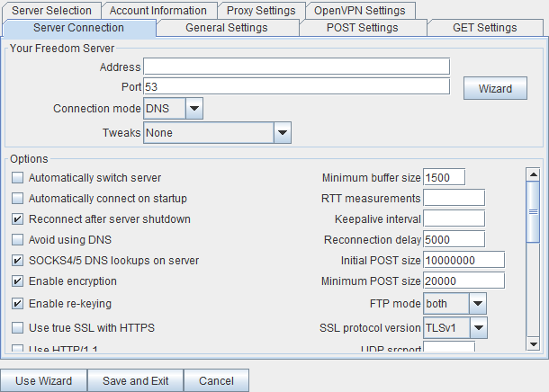549x392 pixels.
Task: Open the POST Settings tab
Action: coord(363,28)
